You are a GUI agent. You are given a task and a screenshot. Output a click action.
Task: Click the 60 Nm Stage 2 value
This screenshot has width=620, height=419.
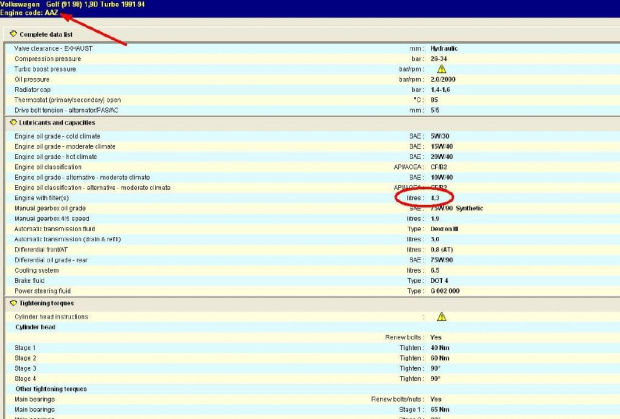440,358
